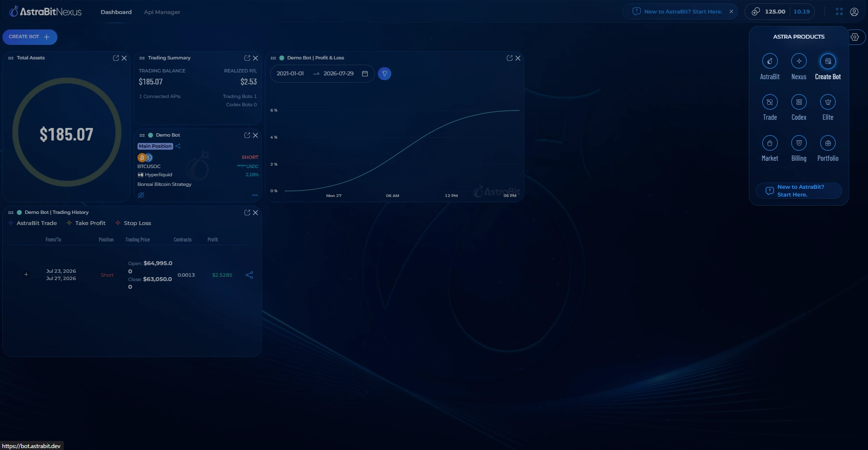Click the Profit column header
Image resolution: width=868 pixels, height=450 pixels.
213,239
